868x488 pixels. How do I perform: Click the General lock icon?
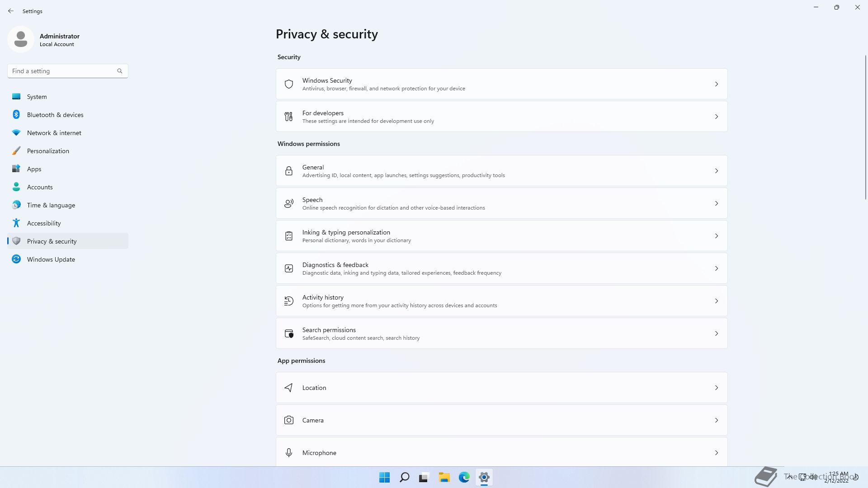(x=288, y=171)
